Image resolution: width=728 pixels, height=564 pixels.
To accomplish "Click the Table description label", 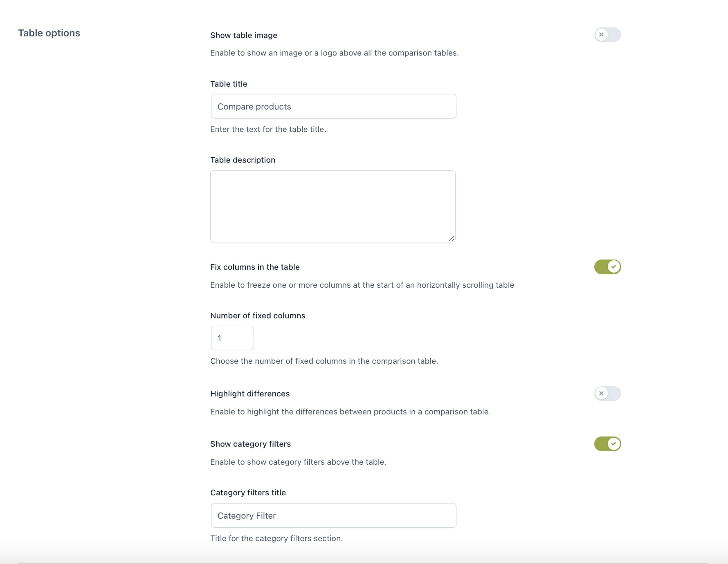I will click(x=243, y=160).
